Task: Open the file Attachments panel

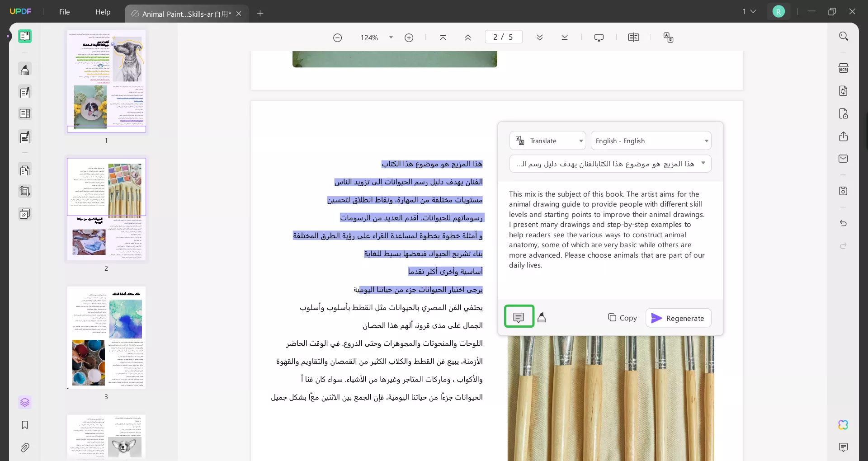Action: click(x=25, y=448)
